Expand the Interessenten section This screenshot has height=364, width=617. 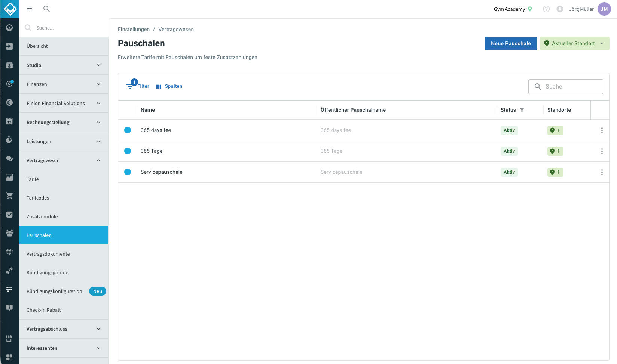pyautogui.click(x=64, y=348)
